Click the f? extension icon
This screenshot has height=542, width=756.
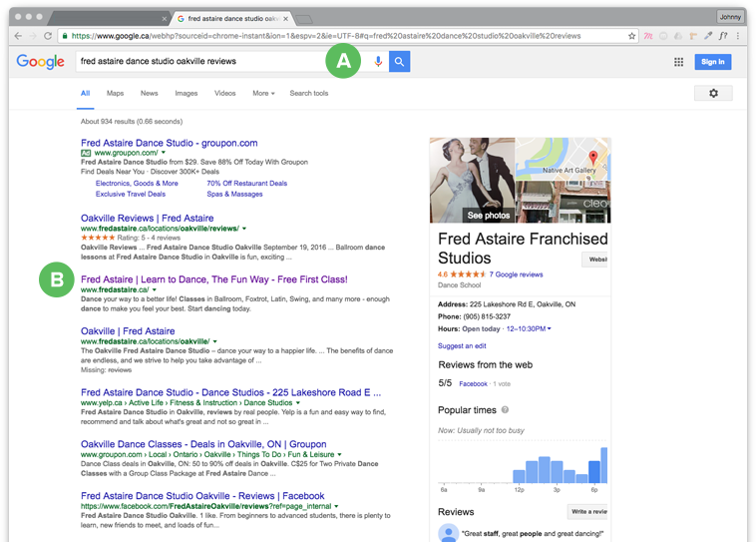[x=723, y=36]
